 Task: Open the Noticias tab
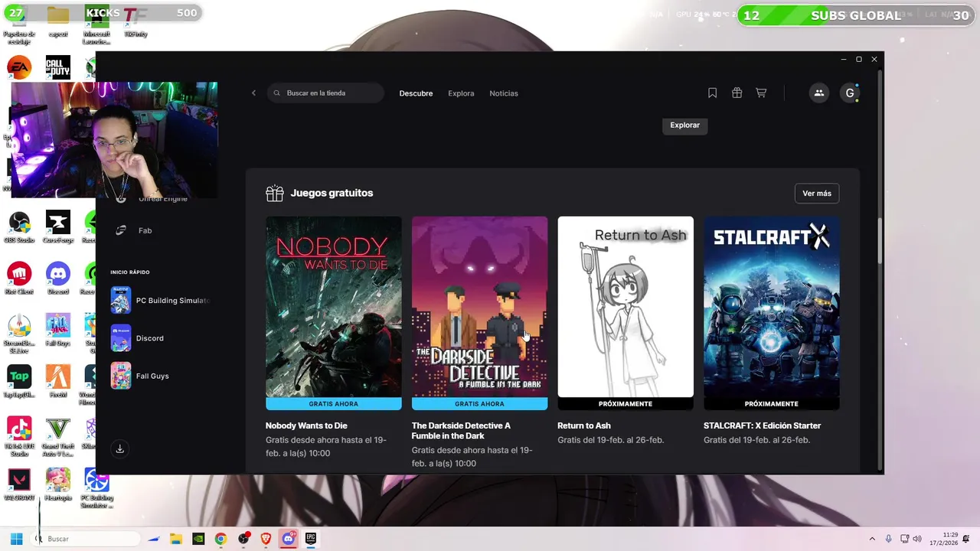(504, 93)
